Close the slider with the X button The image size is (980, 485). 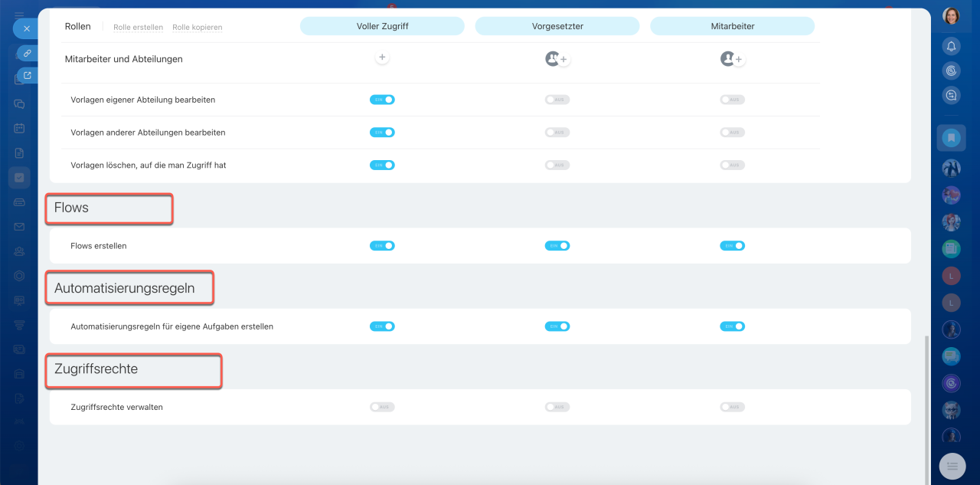click(x=26, y=28)
